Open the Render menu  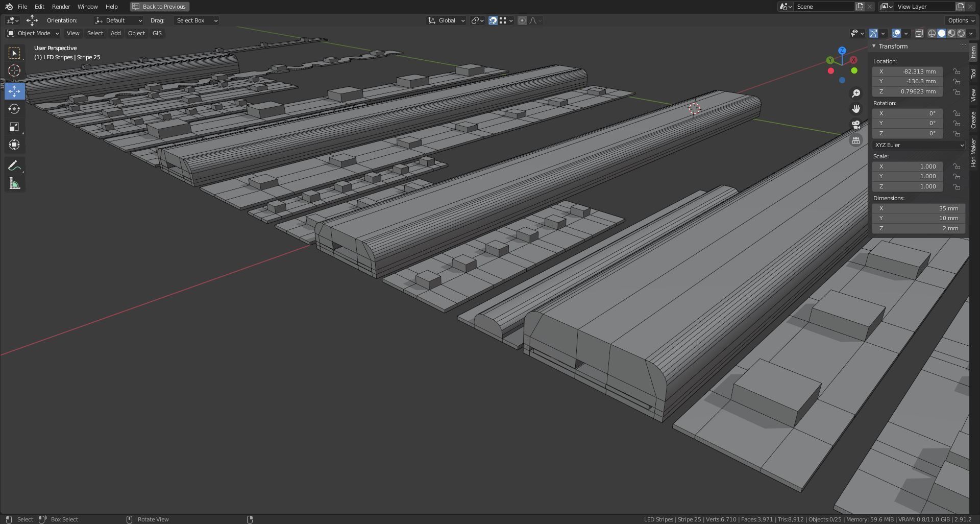(x=61, y=7)
